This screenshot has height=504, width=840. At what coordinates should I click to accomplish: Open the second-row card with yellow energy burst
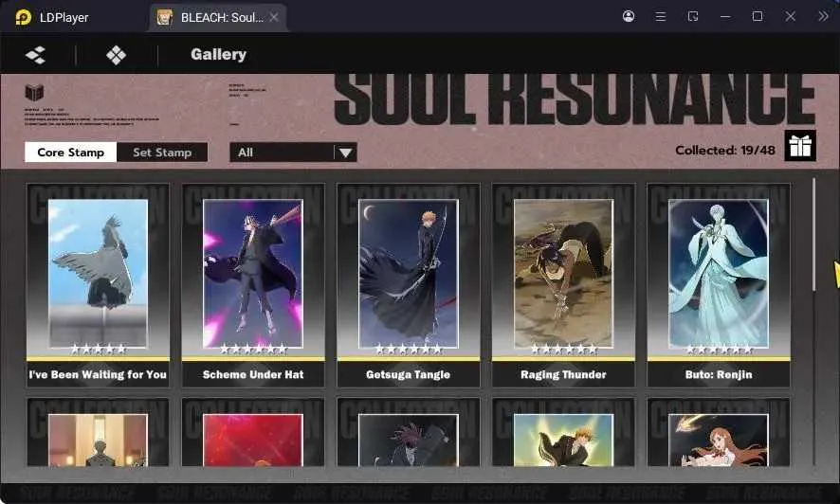(x=563, y=432)
